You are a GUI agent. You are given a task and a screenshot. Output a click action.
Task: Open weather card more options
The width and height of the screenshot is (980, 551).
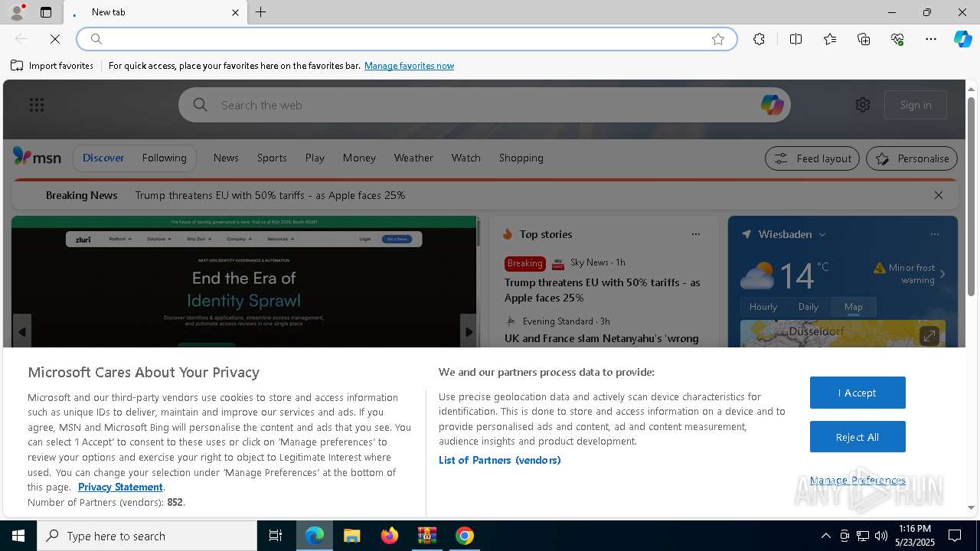934,234
